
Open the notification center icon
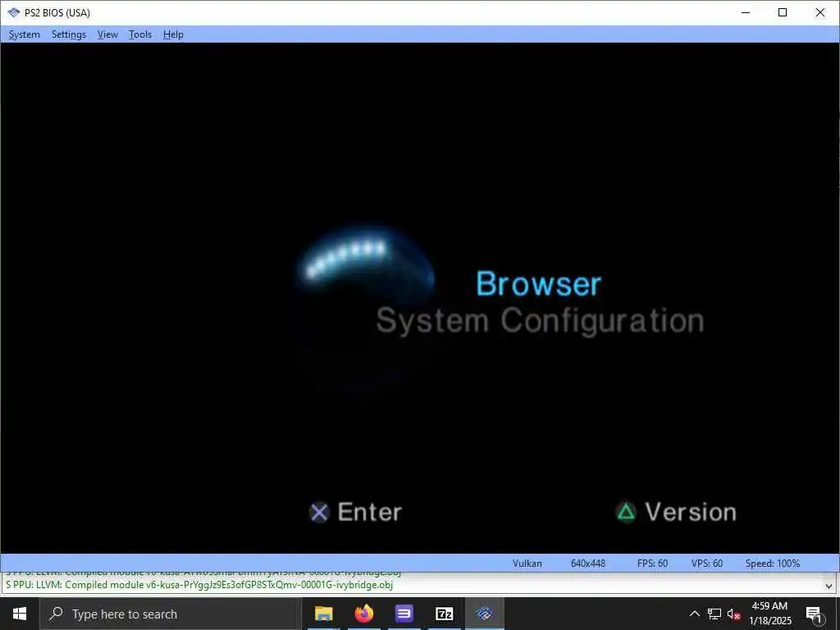click(814, 614)
